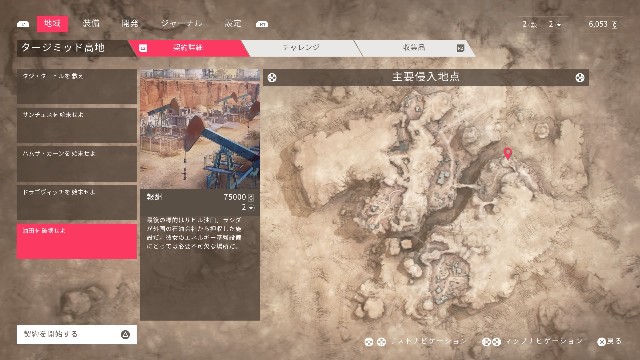
Task: Click the R2 icon on 収集品 tab
Action: (x=460, y=48)
